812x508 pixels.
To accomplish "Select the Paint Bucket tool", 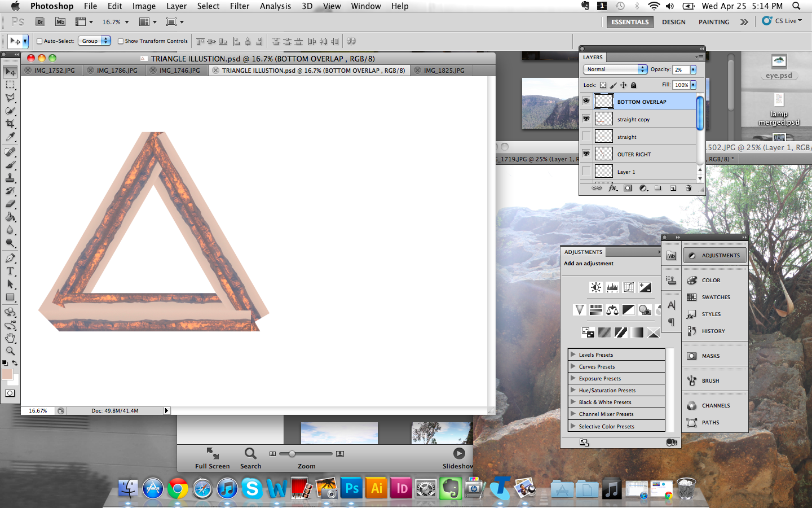I will [x=10, y=217].
